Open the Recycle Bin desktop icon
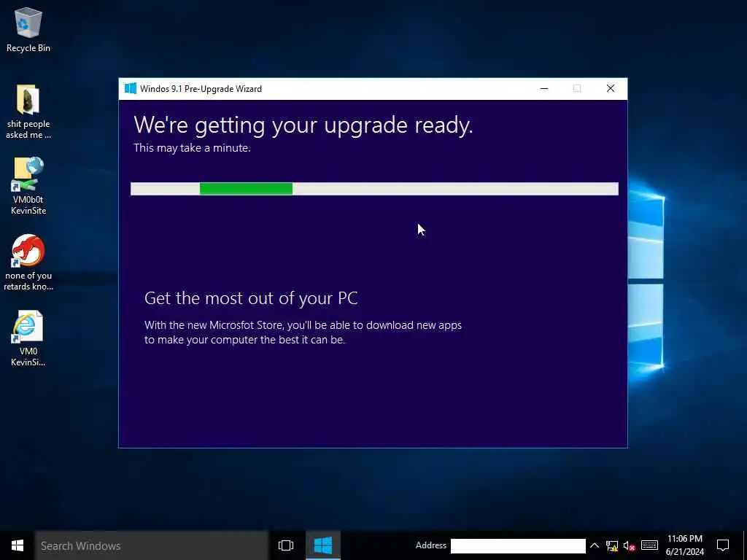The image size is (747, 560). tap(28, 29)
